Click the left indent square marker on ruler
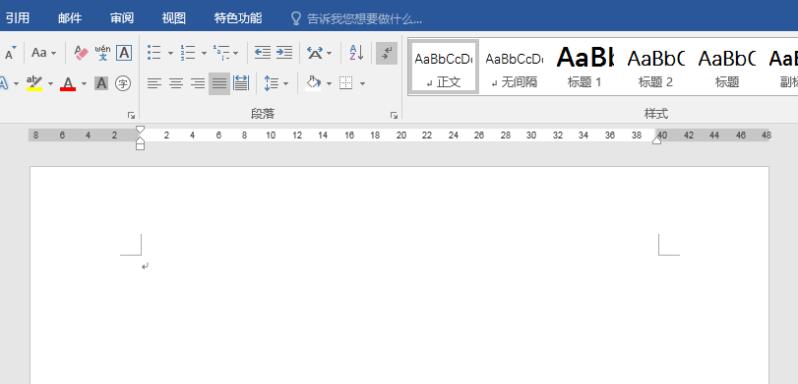This screenshot has width=798, height=384. tap(140, 147)
